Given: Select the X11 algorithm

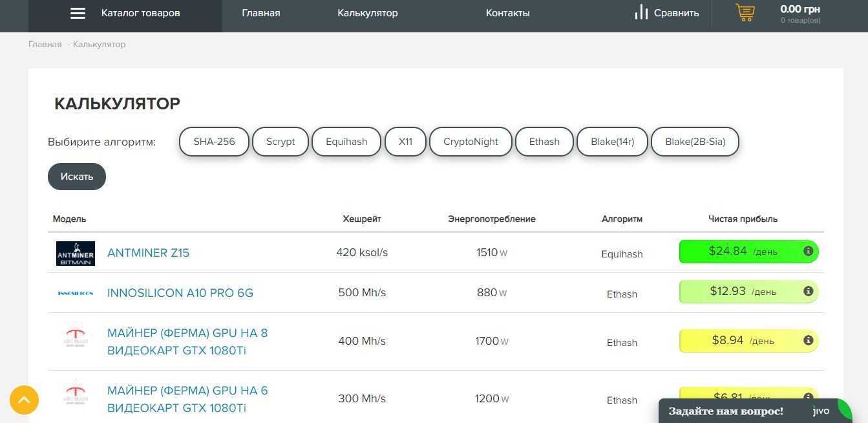Looking at the screenshot, I should pyautogui.click(x=405, y=142).
